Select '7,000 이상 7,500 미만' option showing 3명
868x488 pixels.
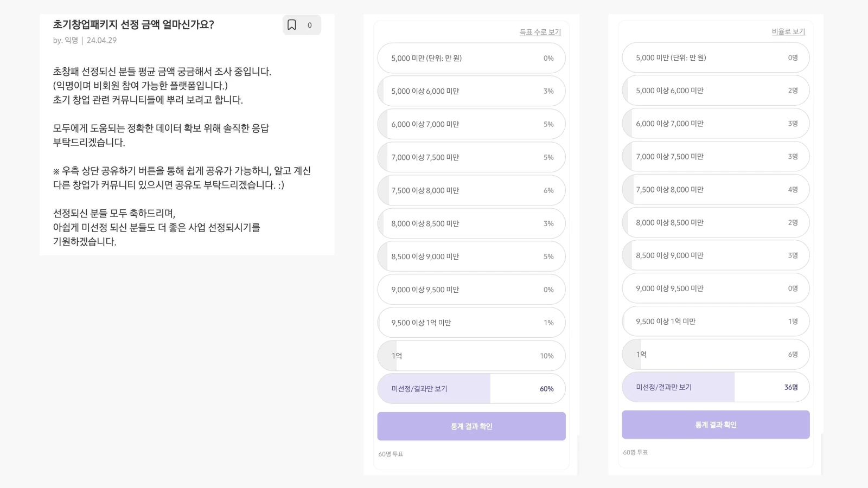pyautogui.click(x=715, y=156)
